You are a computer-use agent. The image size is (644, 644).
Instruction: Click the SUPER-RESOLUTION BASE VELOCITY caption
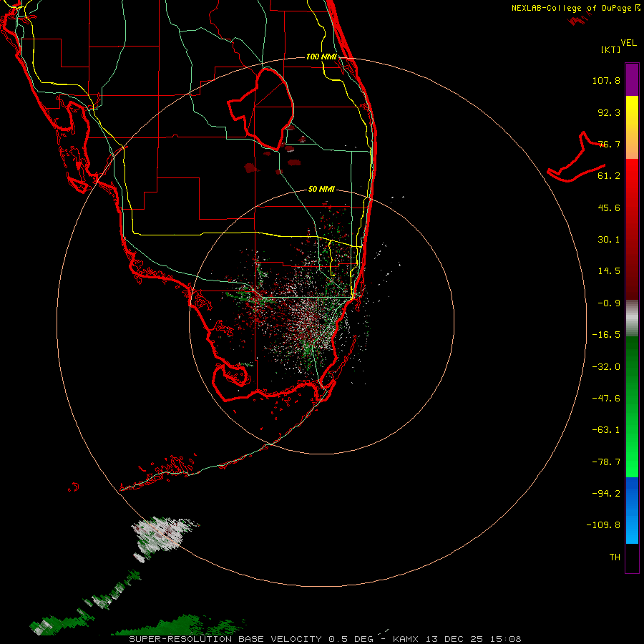(x=225, y=639)
